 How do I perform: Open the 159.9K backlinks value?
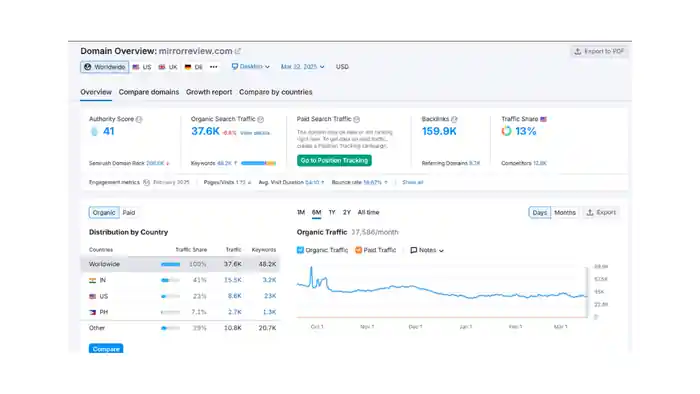pyautogui.click(x=439, y=131)
